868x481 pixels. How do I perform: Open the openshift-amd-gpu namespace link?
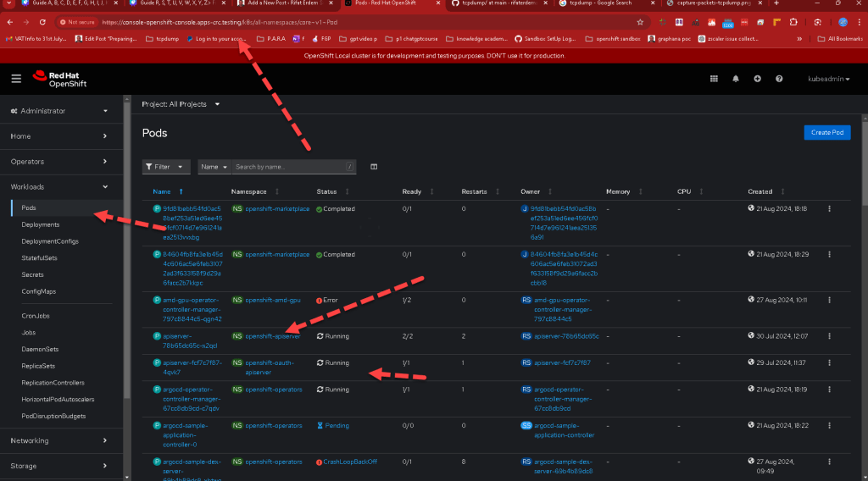click(273, 301)
